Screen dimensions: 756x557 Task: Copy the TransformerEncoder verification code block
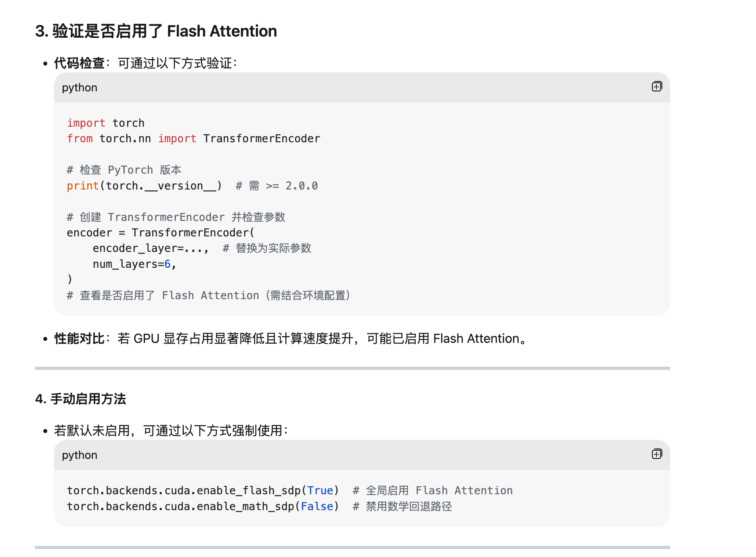tap(657, 87)
